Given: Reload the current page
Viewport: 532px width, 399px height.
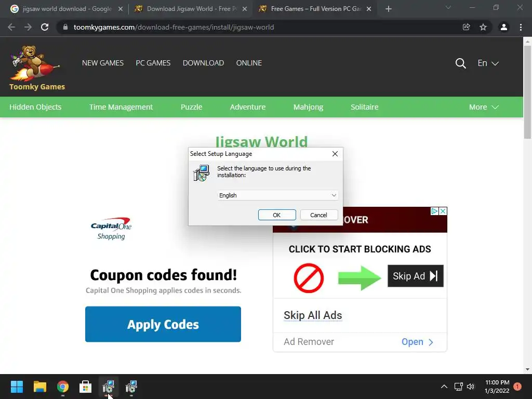Looking at the screenshot, I should [45, 27].
